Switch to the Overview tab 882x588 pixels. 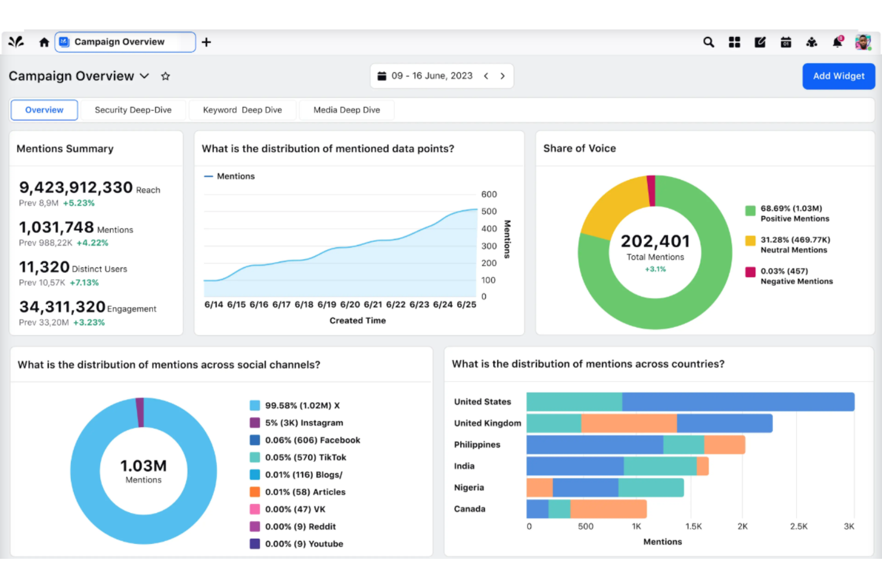tap(44, 110)
